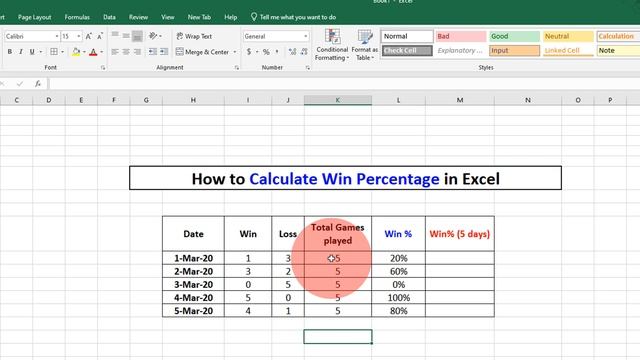
Task: Click the Increase Indent icon
Action: pos(164,52)
